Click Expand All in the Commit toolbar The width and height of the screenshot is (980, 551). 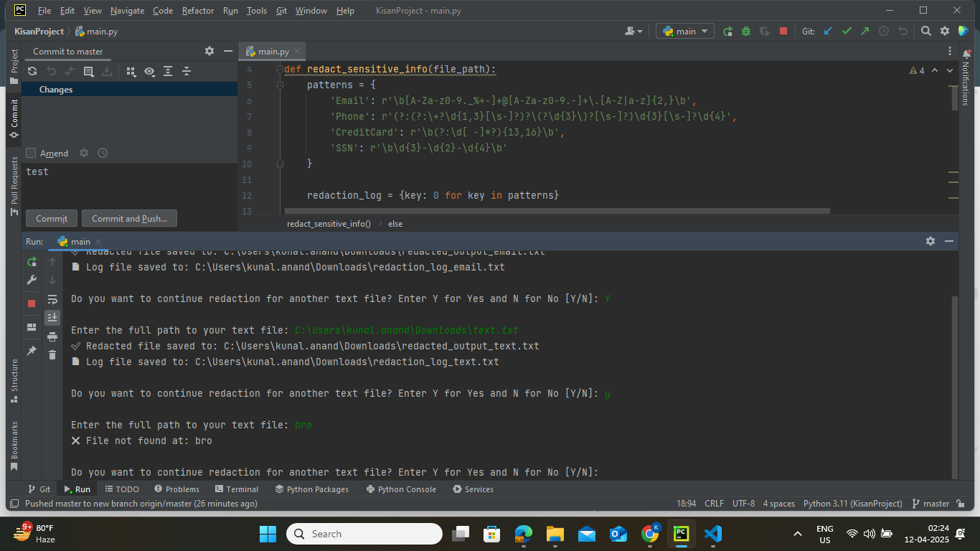[x=168, y=71]
